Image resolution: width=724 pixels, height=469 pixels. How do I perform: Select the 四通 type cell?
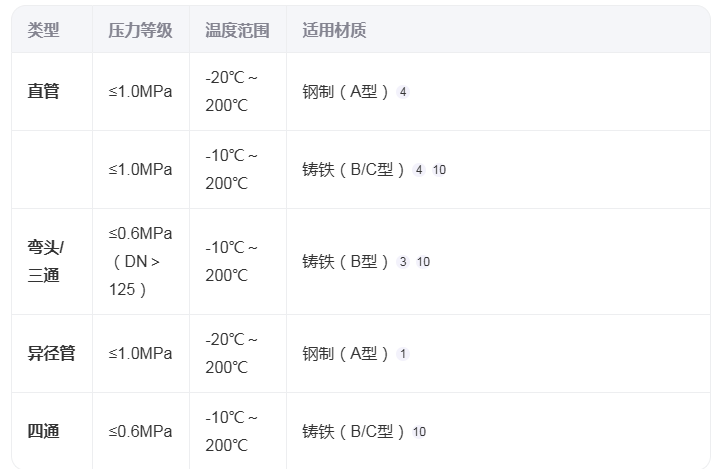pyautogui.click(x=43, y=432)
